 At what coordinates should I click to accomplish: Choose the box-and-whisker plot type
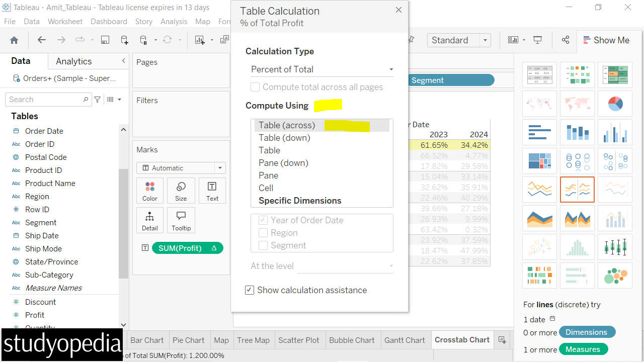(x=615, y=247)
